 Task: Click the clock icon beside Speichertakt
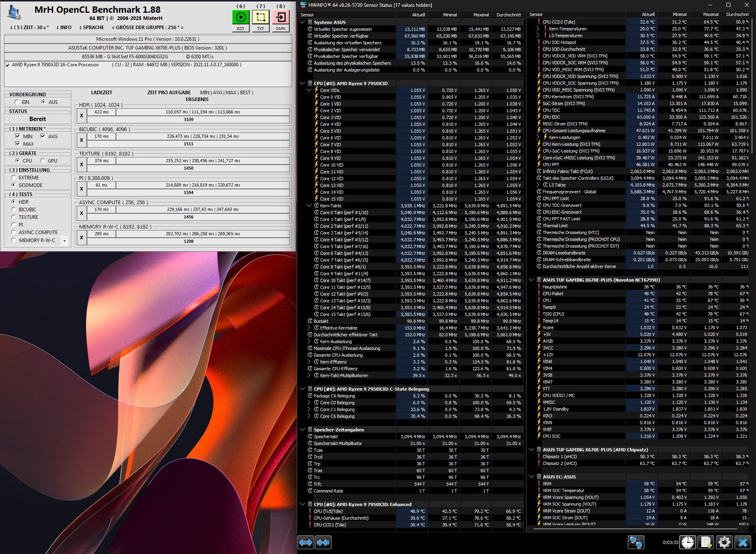(x=310, y=437)
